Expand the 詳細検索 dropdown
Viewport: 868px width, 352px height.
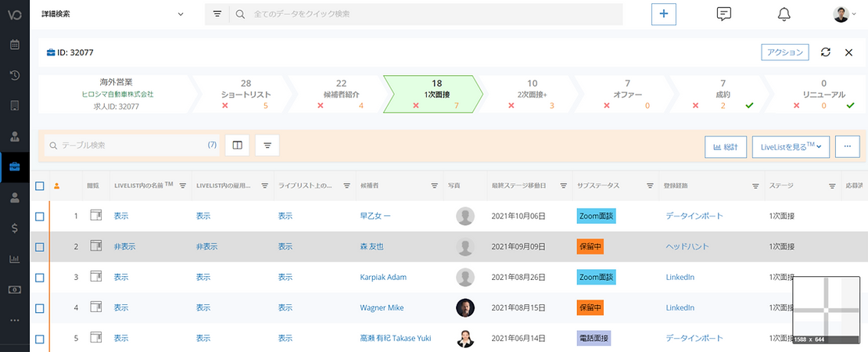[113, 14]
